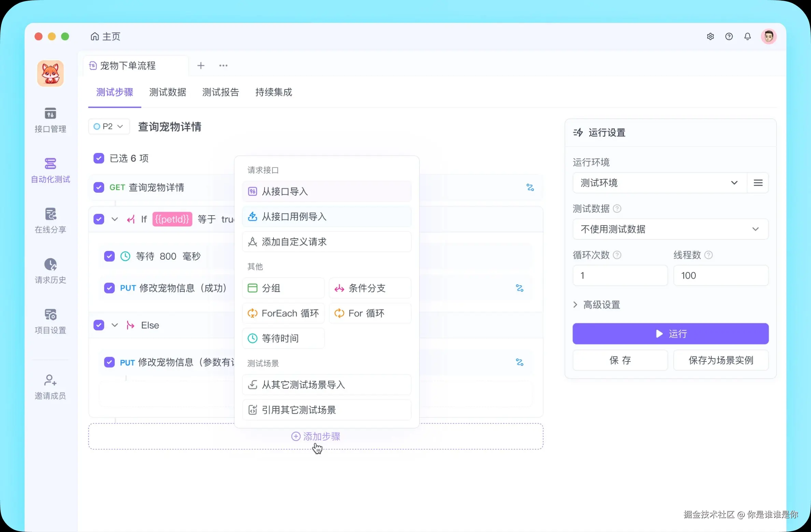Collapse the If condition step

[x=115, y=219]
